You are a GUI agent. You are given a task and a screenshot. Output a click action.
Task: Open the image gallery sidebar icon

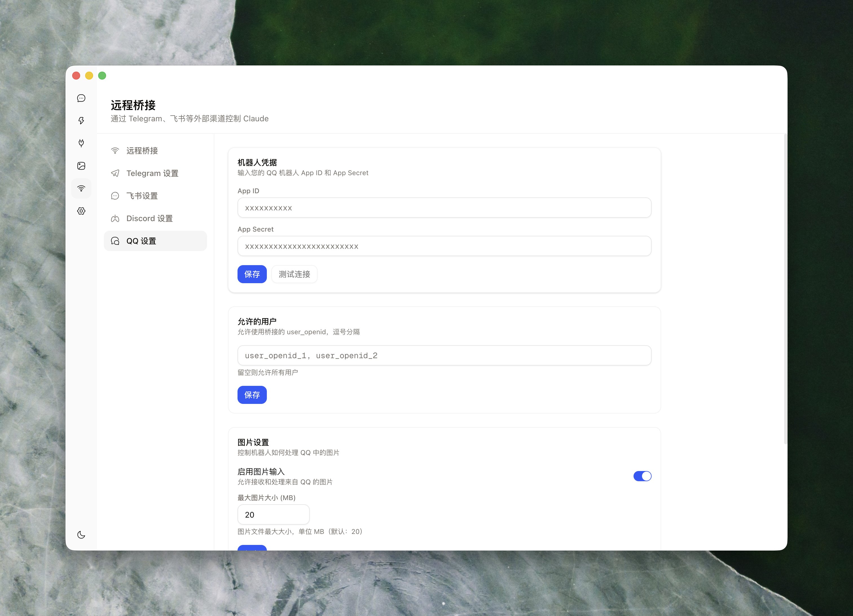coord(81,166)
